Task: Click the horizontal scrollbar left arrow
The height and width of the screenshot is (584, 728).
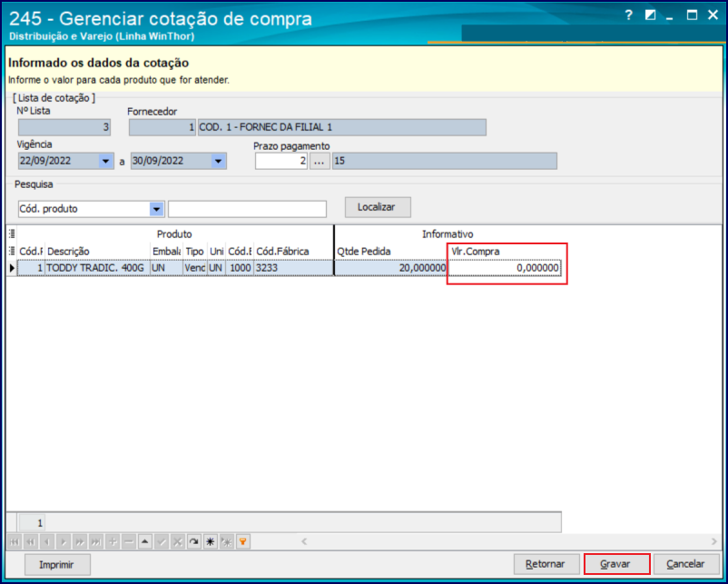Action: (x=304, y=541)
